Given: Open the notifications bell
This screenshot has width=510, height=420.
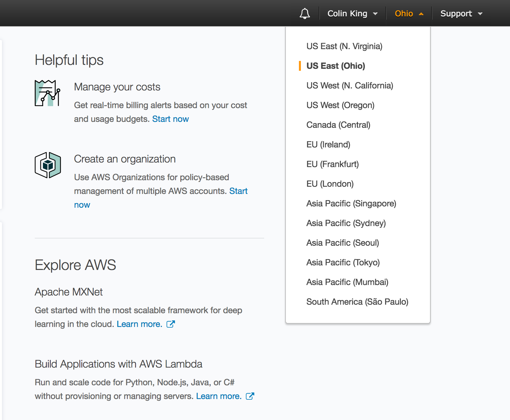Looking at the screenshot, I should [304, 14].
